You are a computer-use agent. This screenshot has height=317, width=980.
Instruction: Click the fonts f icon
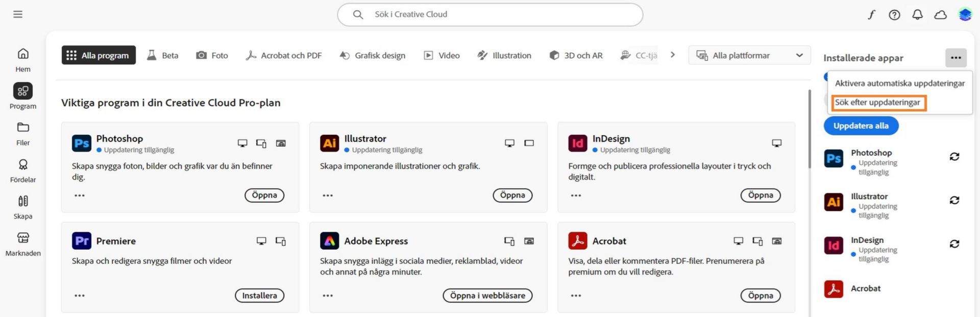pos(871,15)
